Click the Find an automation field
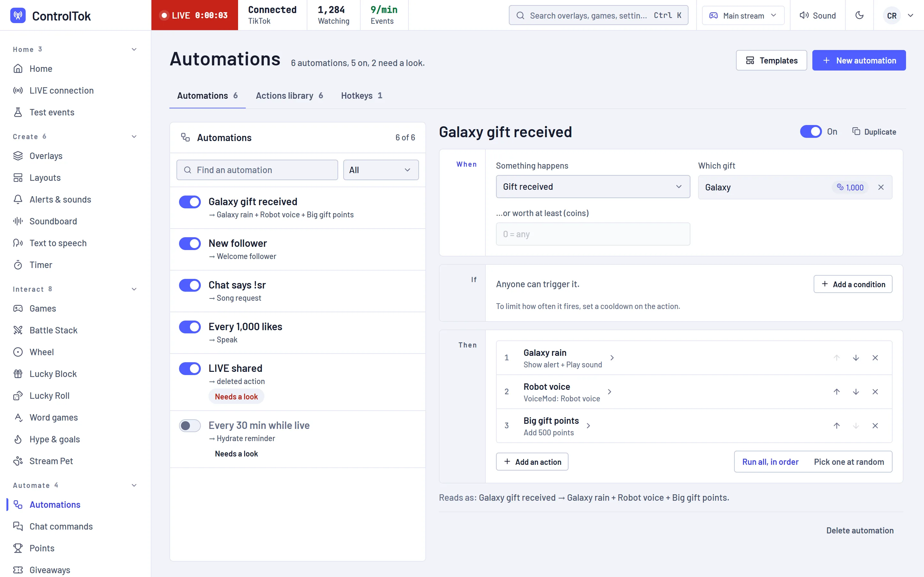Viewport: 924px width, 577px height. [x=257, y=170]
